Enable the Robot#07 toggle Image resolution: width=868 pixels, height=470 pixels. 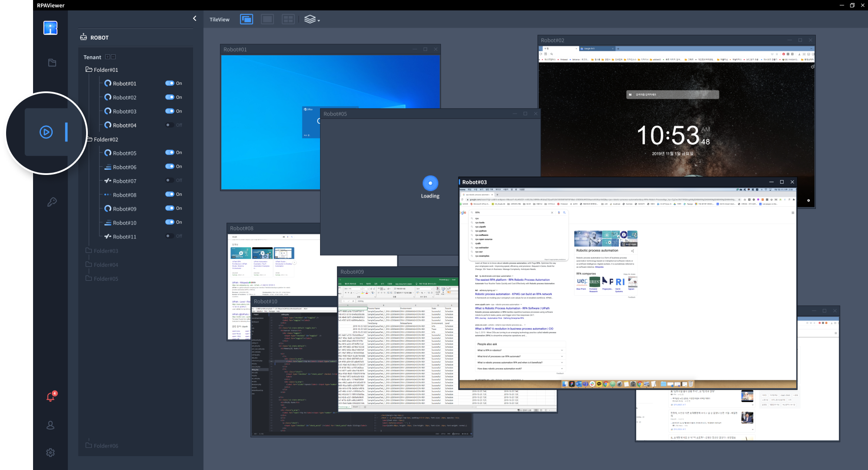pos(170,180)
